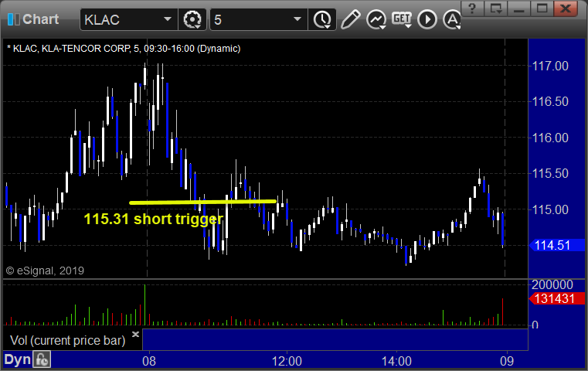Screen dimensions: 588x371
Task: Click the 14:00 time axis label
Action: click(396, 361)
